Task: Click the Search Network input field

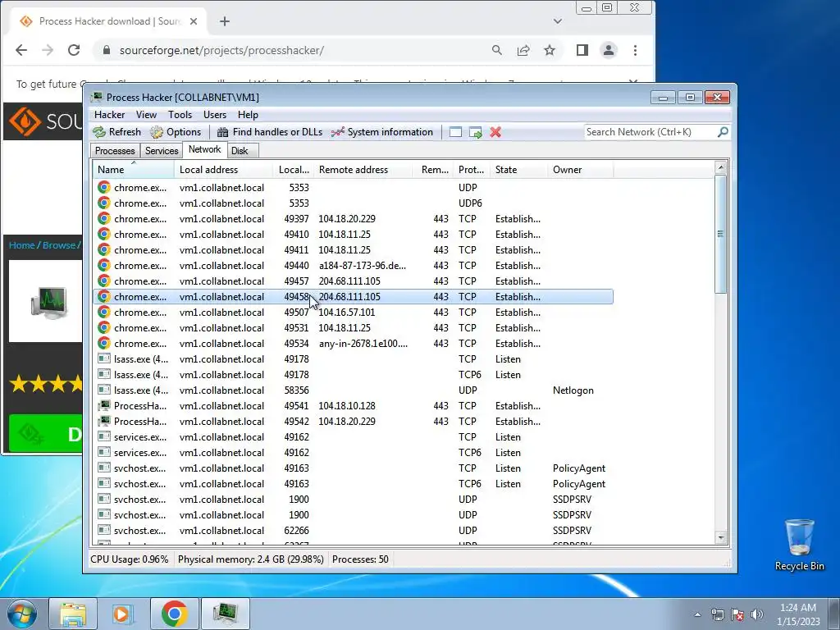Action: [651, 132]
